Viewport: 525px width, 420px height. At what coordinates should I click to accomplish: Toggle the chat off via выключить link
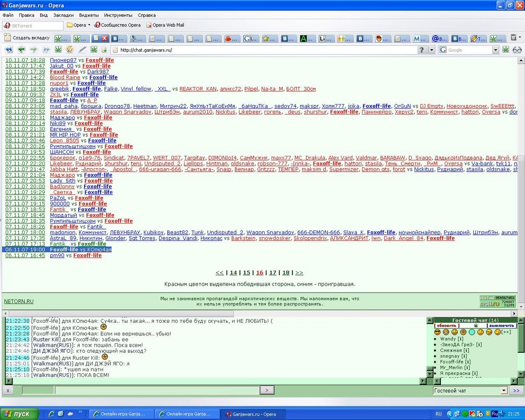501,326
